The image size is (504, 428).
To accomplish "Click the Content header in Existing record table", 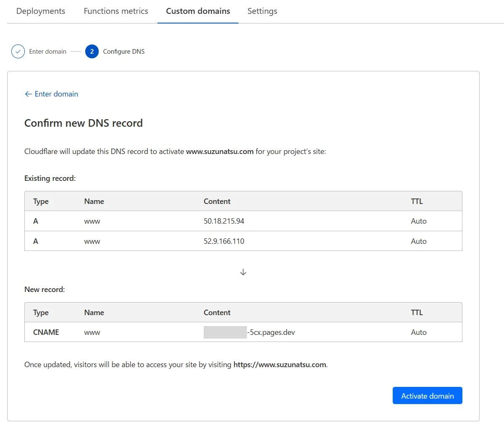I will pyautogui.click(x=217, y=201).
